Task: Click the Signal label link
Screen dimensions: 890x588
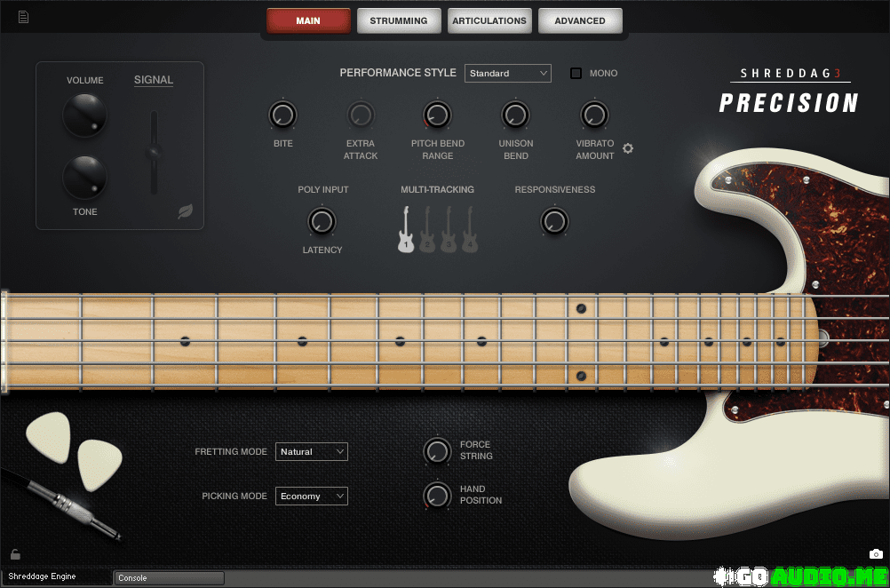Action: (x=154, y=80)
